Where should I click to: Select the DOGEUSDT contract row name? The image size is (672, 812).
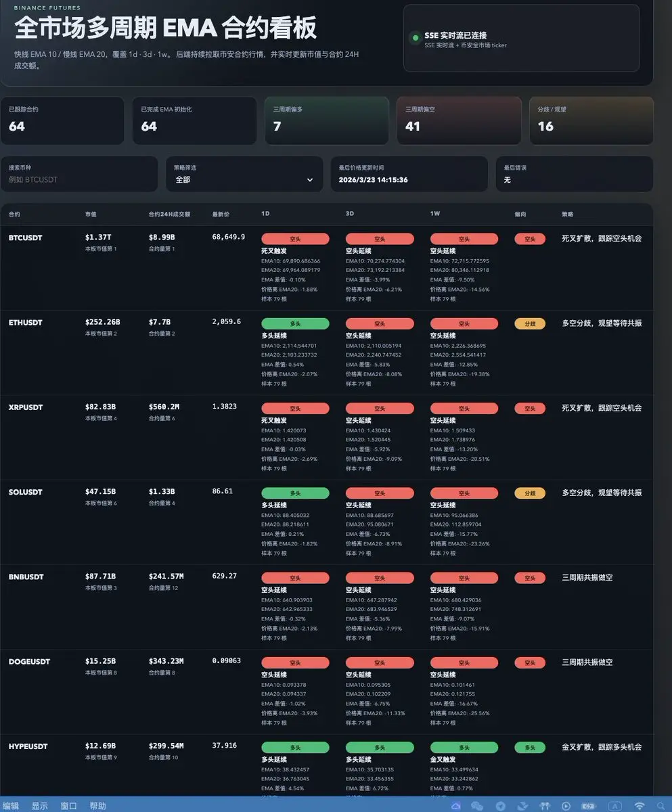(x=28, y=662)
